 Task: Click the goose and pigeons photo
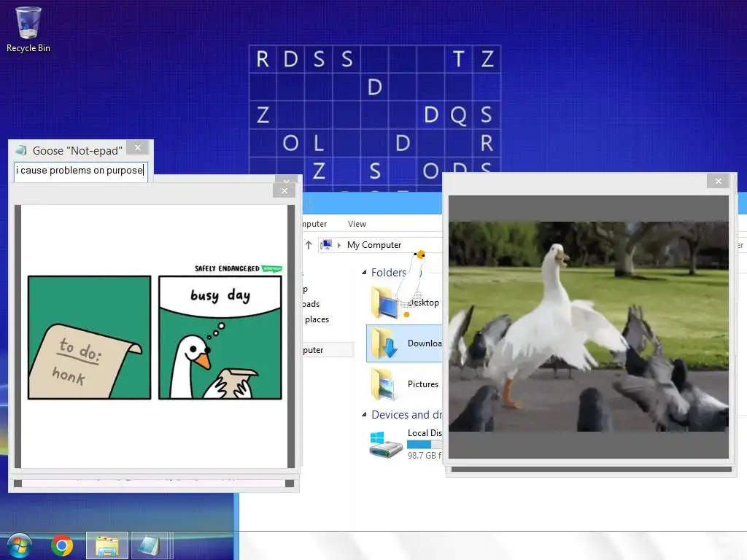pos(589,327)
